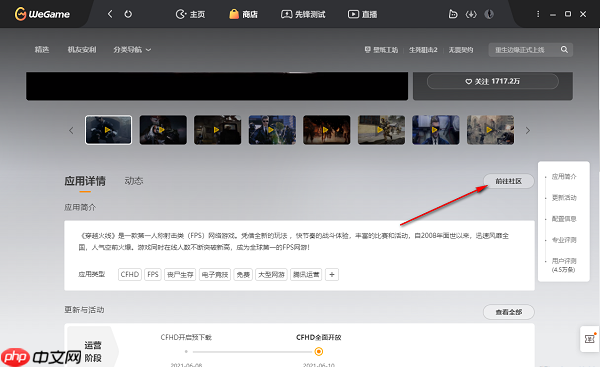Show previous thumbnails with left arrow

point(71,130)
